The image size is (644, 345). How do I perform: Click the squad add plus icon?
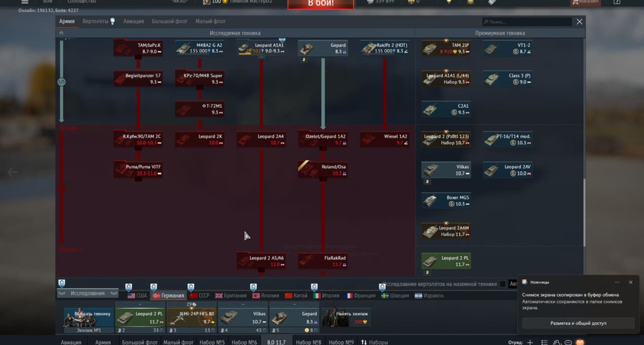tap(529, 342)
